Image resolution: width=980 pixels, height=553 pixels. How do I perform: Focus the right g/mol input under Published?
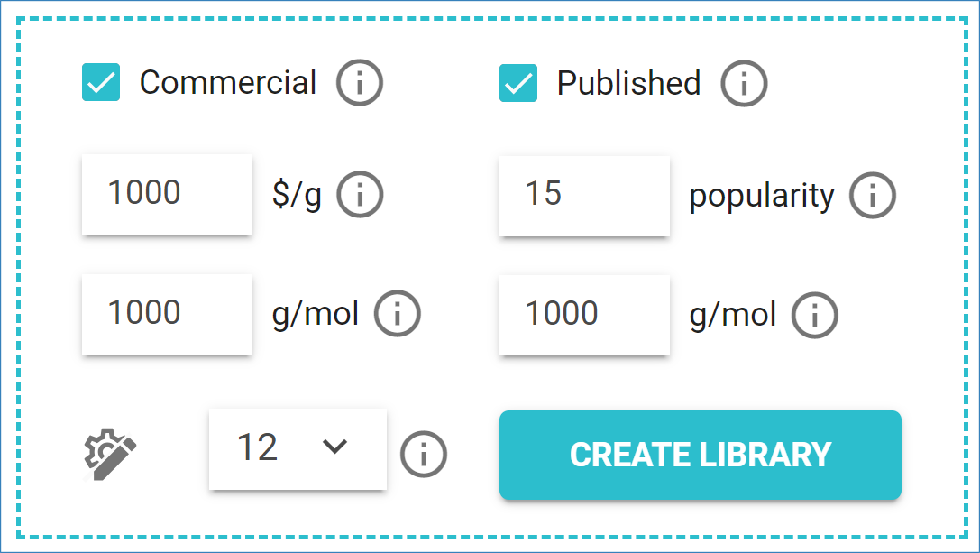(584, 315)
